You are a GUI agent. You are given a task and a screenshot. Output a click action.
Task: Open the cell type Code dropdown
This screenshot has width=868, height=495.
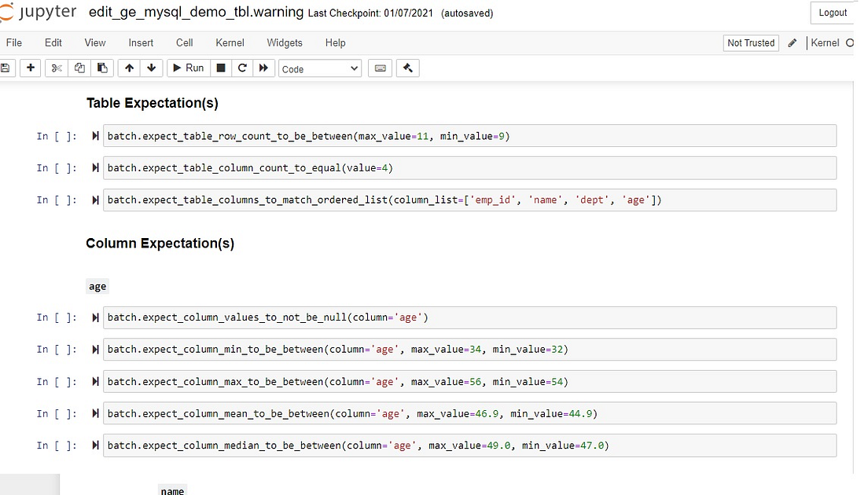pos(320,68)
